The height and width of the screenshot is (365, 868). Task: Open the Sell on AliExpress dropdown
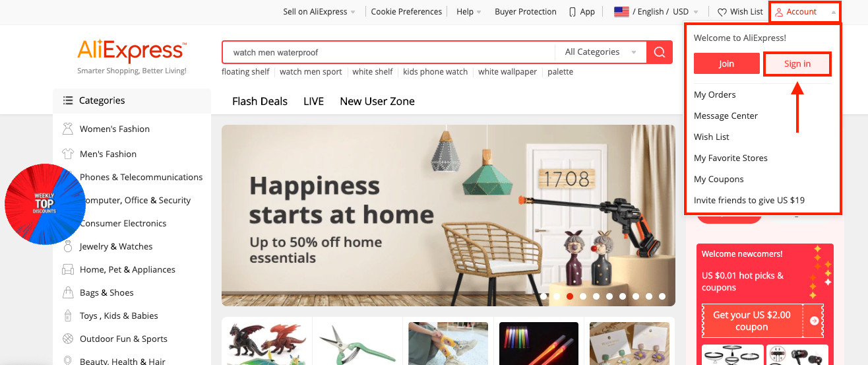click(x=319, y=12)
